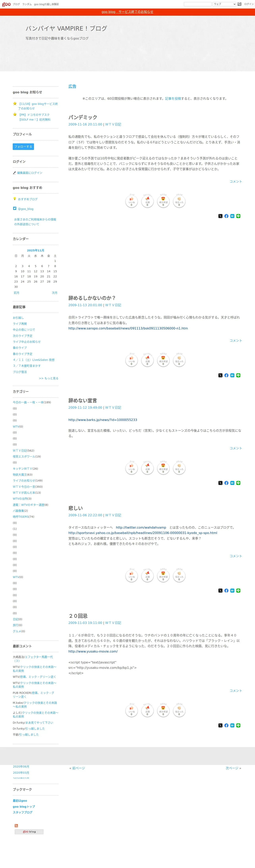Screen dimensions: 255x868
Task: Open コメント link under パンデミック post
Action: click(x=236, y=181)
